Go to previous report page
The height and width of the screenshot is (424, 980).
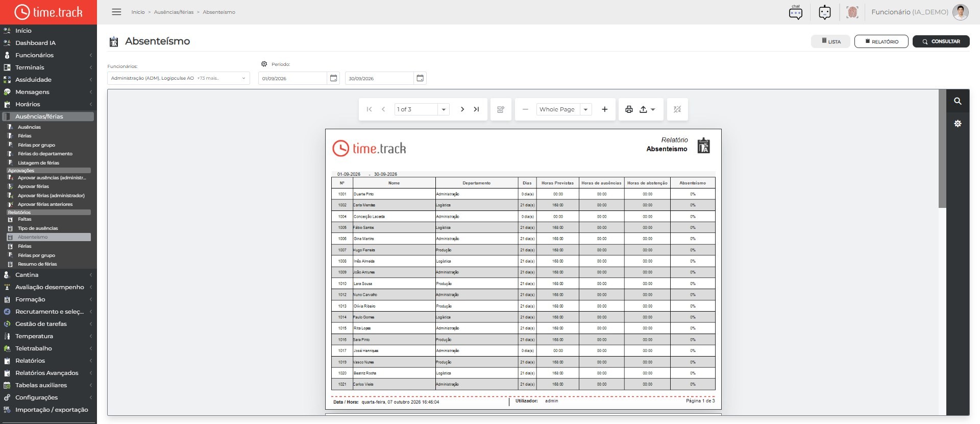coord(383,109)
